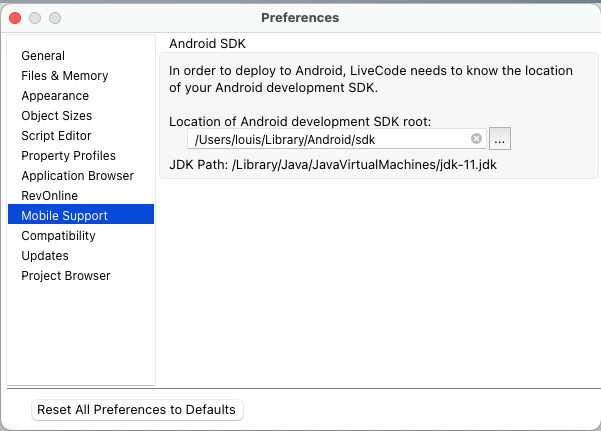Open Application Browser preferences
The image size is (601, 431).
coord(77,176)
